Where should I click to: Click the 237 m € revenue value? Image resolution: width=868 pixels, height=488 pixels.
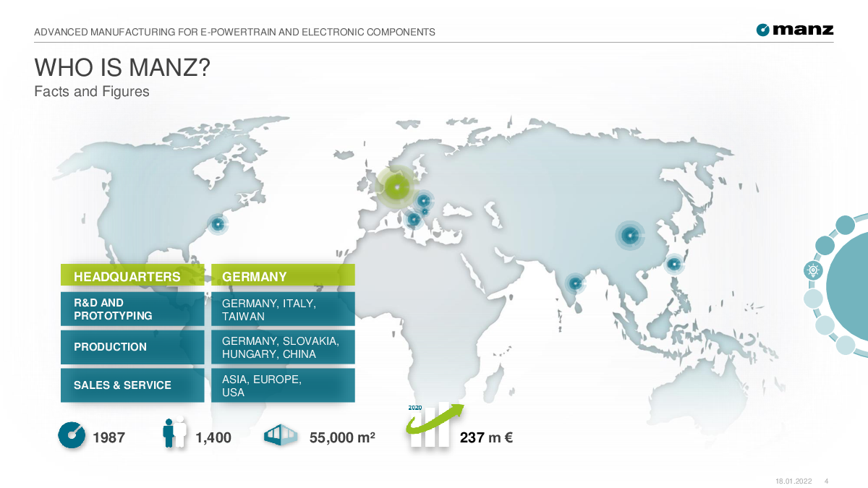486,437
